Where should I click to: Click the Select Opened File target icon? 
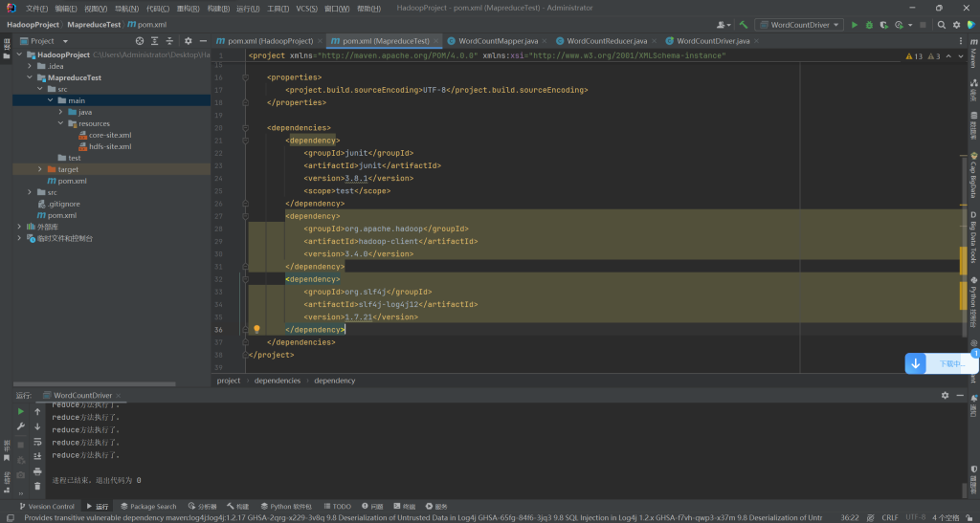(140, 41)
